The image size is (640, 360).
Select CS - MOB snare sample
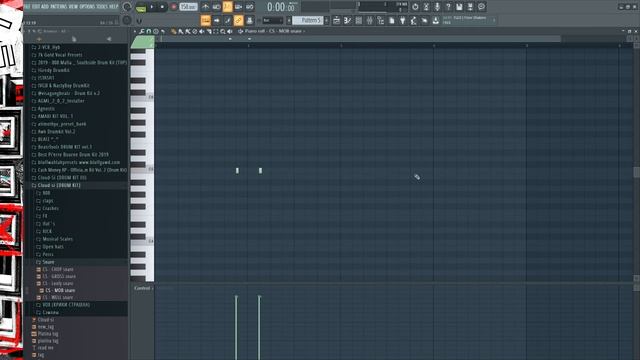60,290
